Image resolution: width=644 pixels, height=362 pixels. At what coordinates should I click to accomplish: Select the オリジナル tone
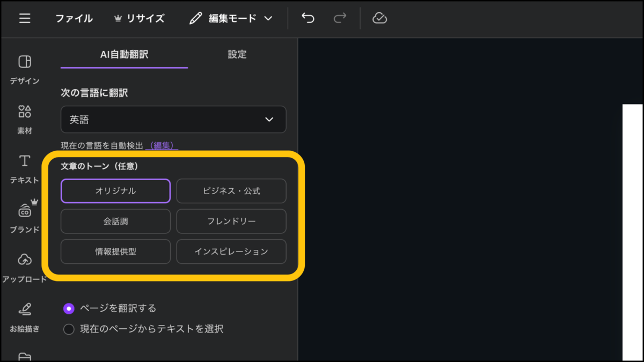pyautogui.click(x=115, y=191)
